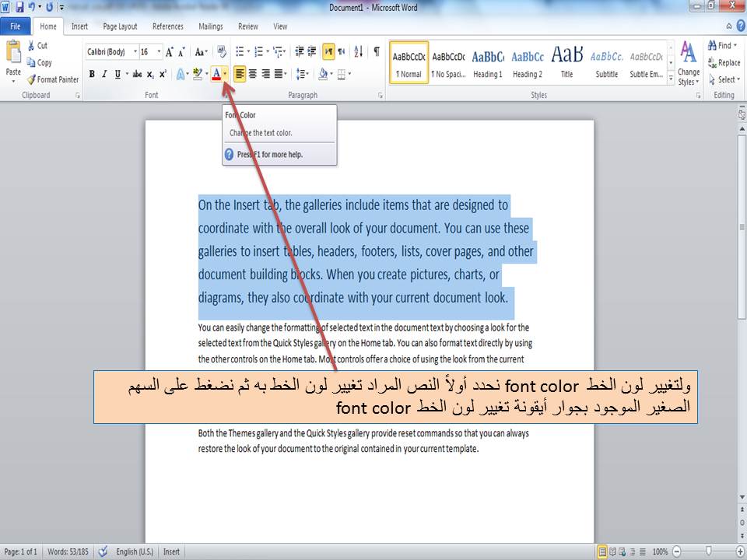Click the spelling check icon in status bar
The image size is (747, 560).
(103, 551)
